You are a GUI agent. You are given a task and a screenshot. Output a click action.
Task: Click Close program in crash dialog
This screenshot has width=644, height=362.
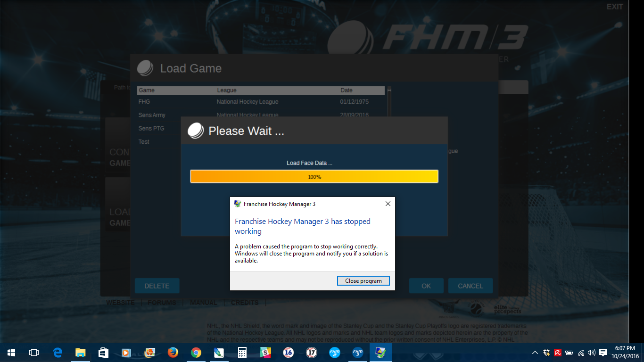pyautogui.click(x=363, y=280)
